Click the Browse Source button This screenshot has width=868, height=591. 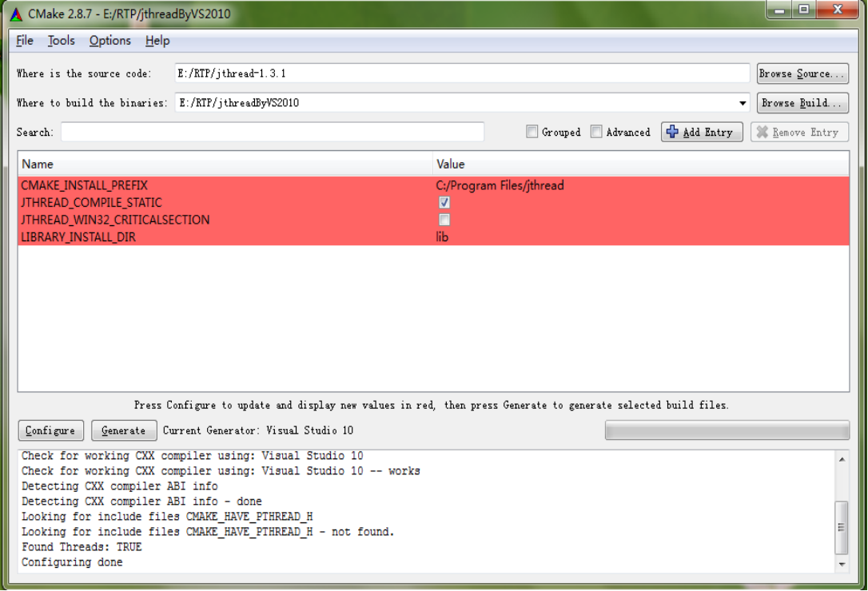[802, 73]
